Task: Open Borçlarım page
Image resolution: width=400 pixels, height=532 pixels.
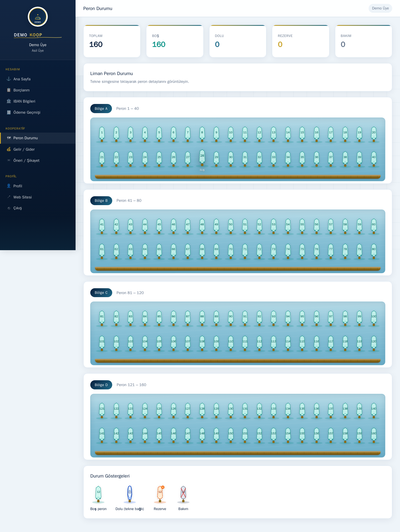Action: click(x=38, y=90)
